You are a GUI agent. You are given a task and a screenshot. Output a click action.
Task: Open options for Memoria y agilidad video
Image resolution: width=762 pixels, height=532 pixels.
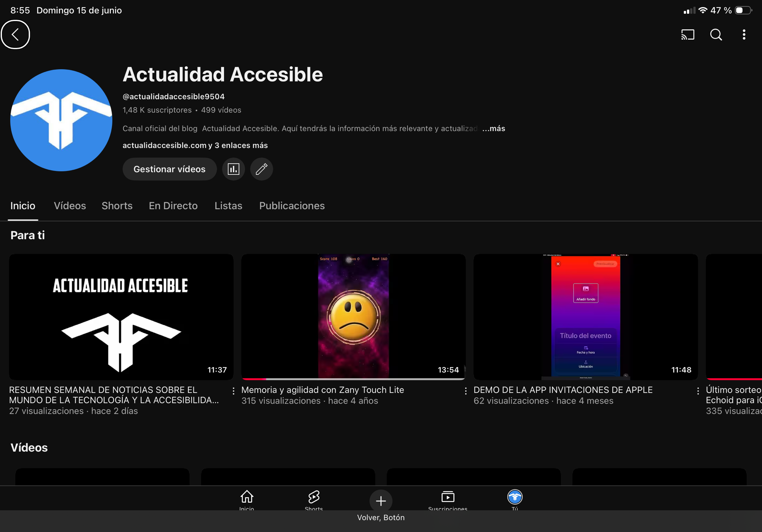click(x=466, y=391)
